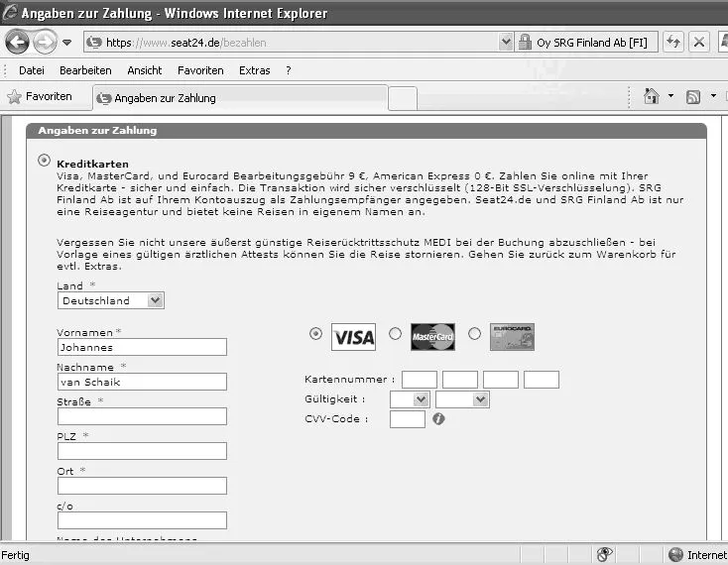This screenshot has height=565, width=728.
Task: Open the Home page icon
Action: (651, 96)
